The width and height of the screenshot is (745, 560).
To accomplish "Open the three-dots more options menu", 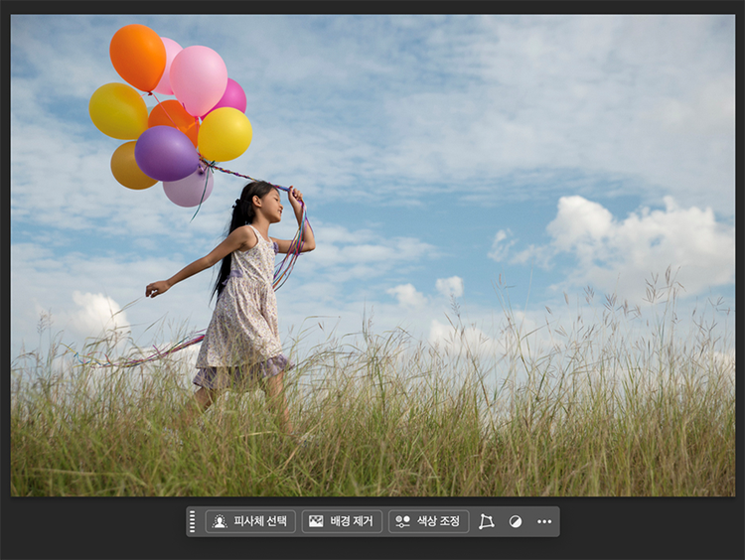I will pos(544,521).
